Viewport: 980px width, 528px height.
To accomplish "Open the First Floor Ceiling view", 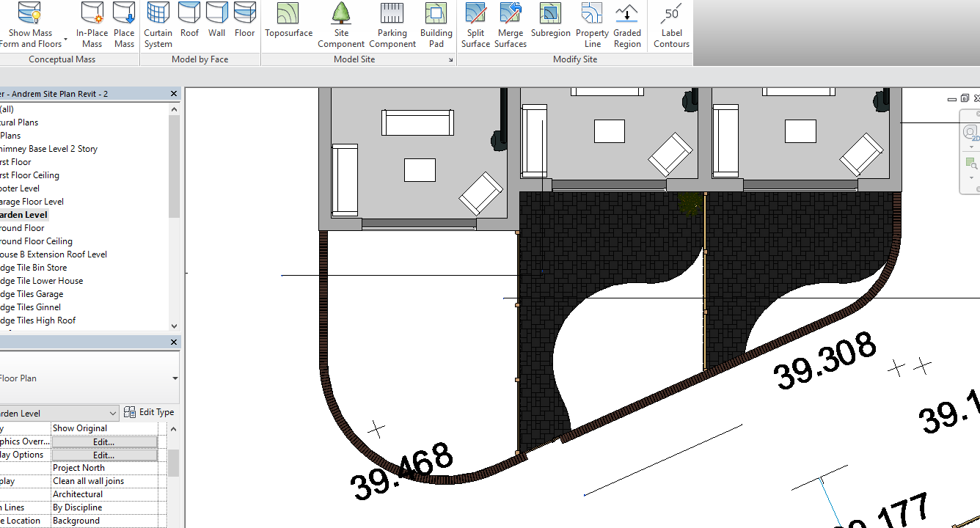I will tap(29, 175).
